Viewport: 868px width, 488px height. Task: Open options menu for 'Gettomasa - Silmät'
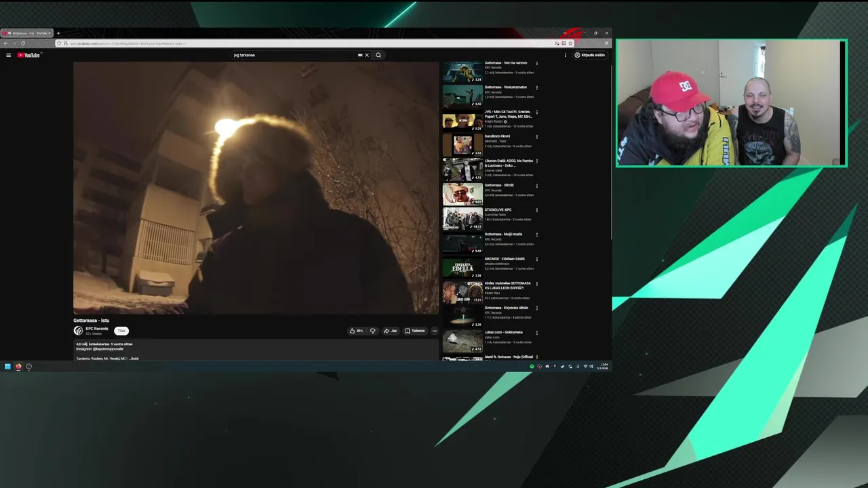click(x=537, y=186)
